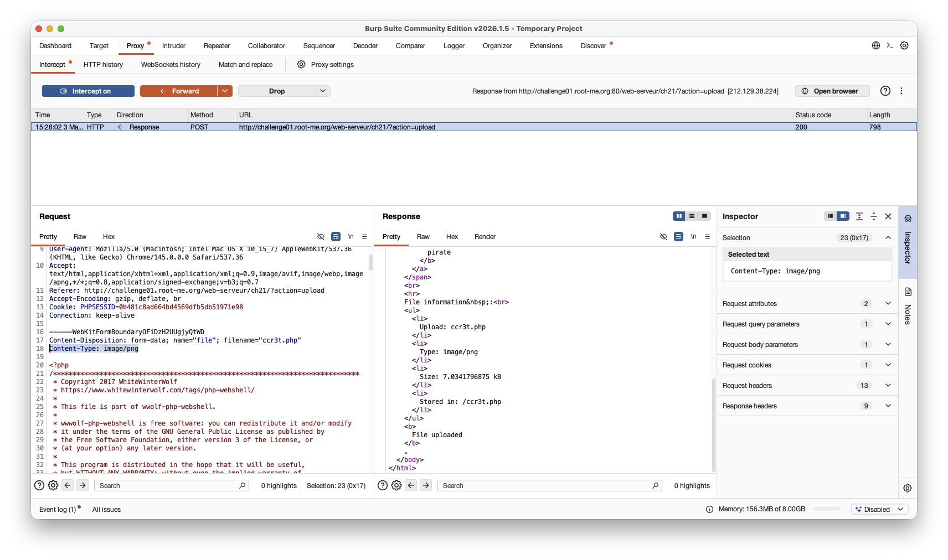
Task: Open the Request panel hamburger options menu
Action: tap(364, 236)
